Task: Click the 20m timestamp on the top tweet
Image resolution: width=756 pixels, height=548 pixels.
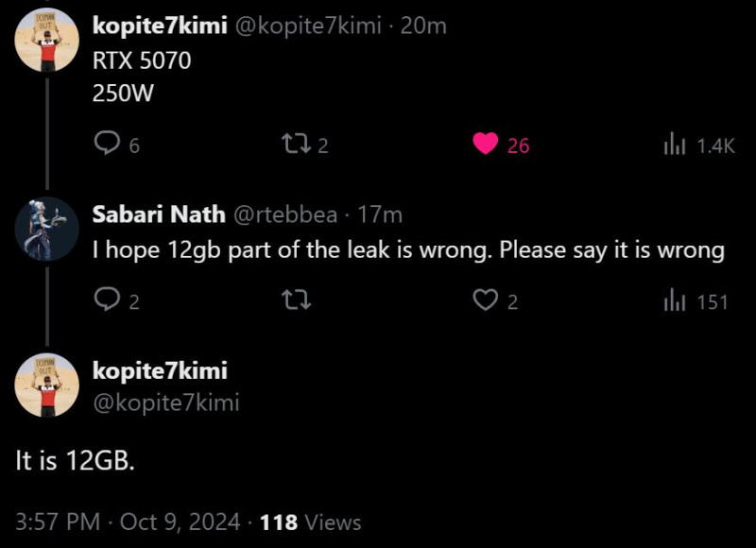Action: pos(423,26)
